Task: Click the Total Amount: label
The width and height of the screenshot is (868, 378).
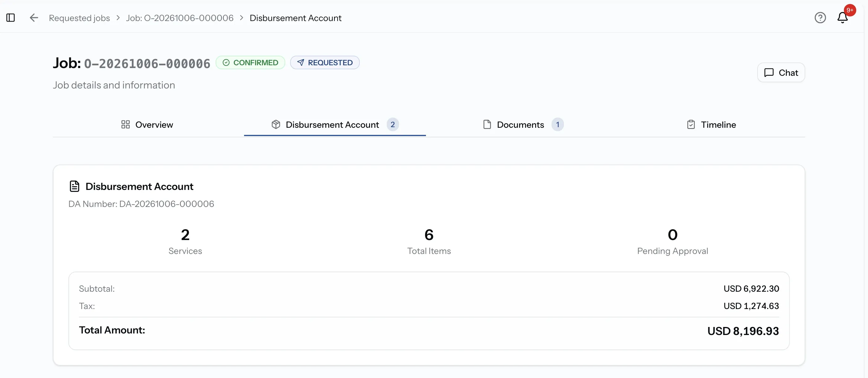Action: [x=112, y=330]
